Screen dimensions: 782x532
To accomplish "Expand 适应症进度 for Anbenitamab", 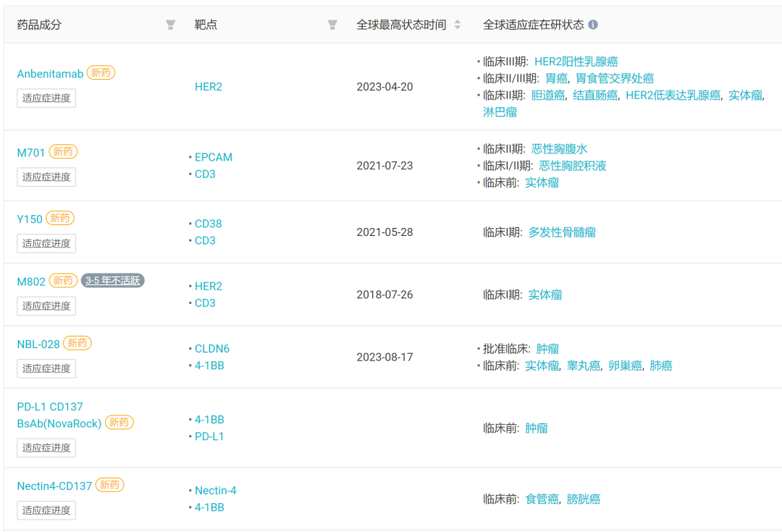I will click(x=46, y=98).
